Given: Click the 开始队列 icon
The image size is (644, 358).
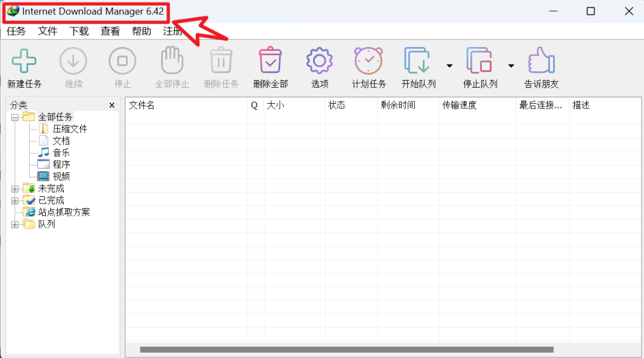Looking at the screenshot, I should [417, 60].
